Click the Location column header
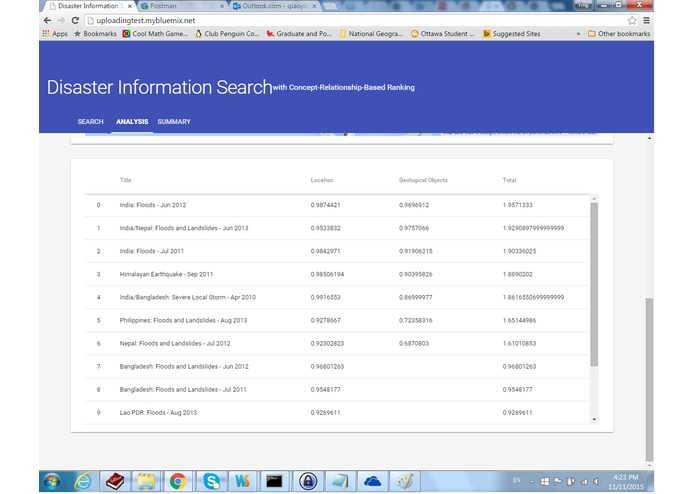Screen dimensions: 695x494 322,180
